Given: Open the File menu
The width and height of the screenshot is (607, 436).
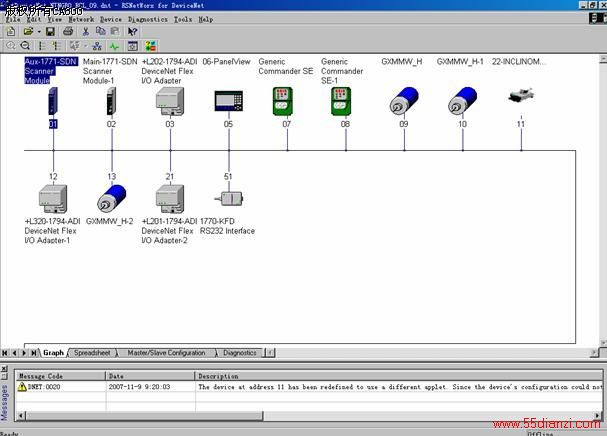Looking at the screenshot, I should pos(13,19).
